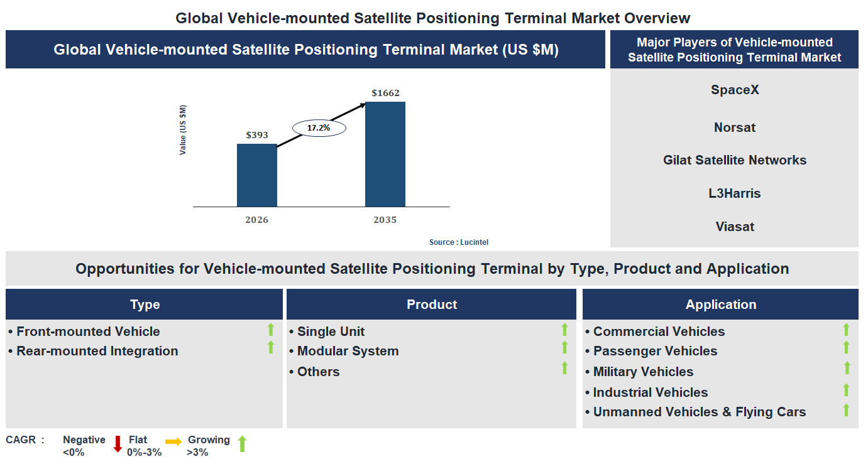Expand the Product panel header

pos(431,304)
